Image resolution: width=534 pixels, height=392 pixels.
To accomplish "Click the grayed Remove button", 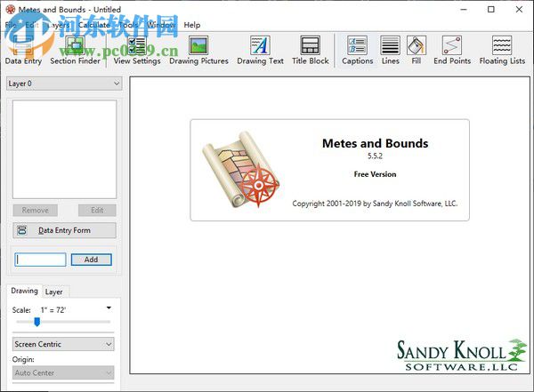I will click(35, 211).
